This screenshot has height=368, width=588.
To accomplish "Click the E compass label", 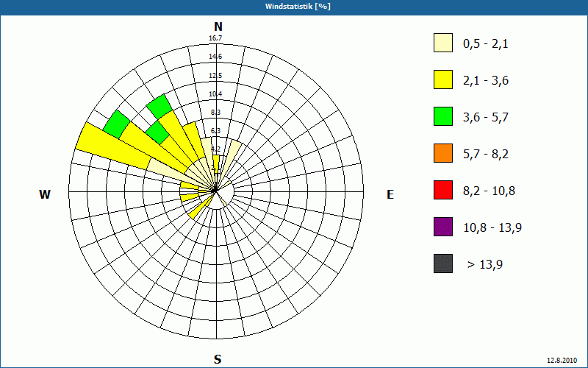I will (390, 194).
